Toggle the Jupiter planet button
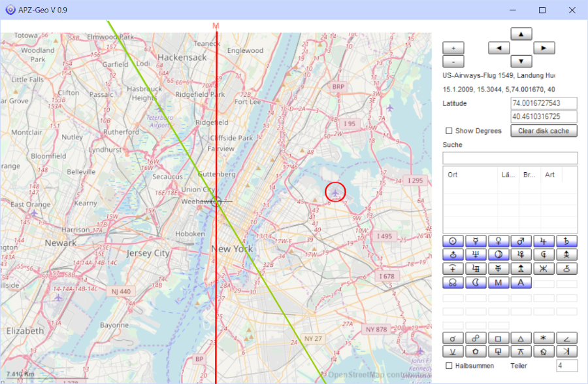This screenshot has height=384, width=588. click(544, 241)
